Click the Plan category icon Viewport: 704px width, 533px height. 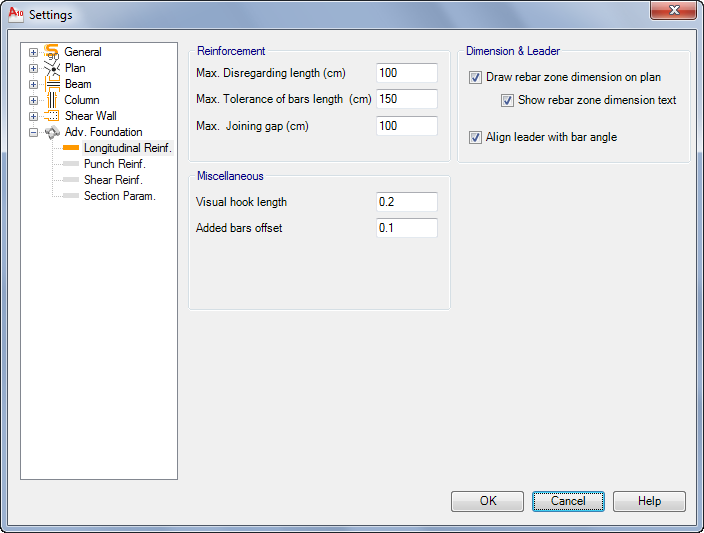click(x=51, y=68)
